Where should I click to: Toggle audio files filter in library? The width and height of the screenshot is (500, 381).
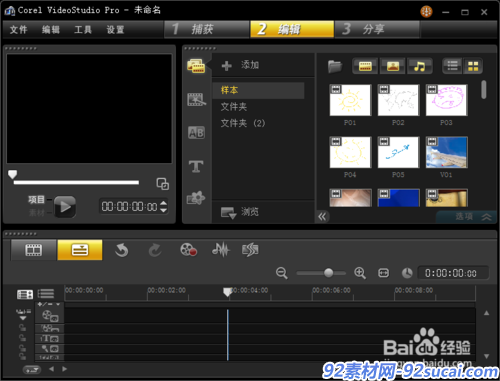point(420,66)
